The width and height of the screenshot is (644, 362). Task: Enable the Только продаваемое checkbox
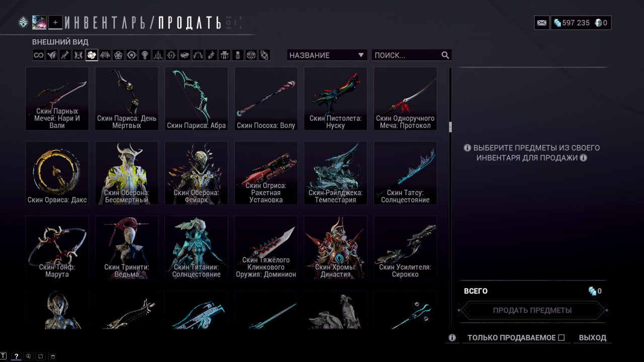tap(561, 338)
